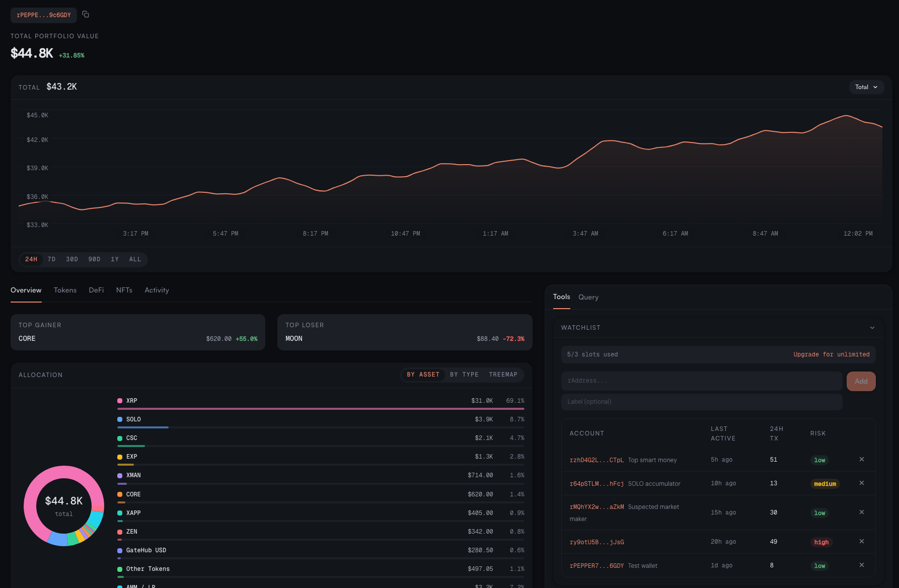This screenshot has width=899, height=588.
Task: Focus the Label (optional) field
Action: (x=702, y=402)
